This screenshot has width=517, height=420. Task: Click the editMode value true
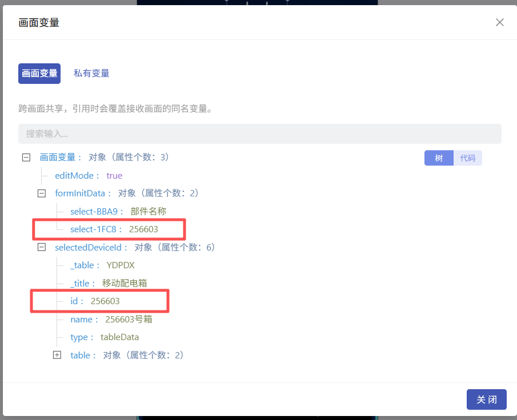click(114, 175)
